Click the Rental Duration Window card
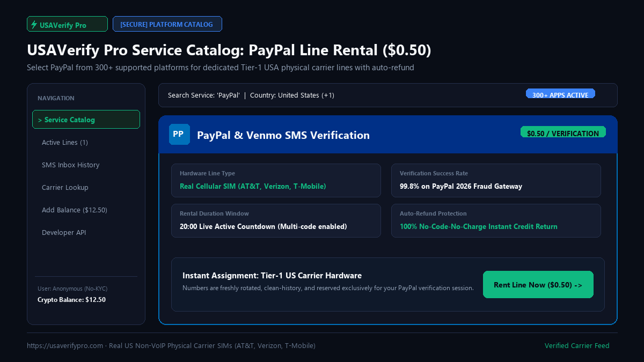This screenshot has height=362, width=644. pos(276,220)
